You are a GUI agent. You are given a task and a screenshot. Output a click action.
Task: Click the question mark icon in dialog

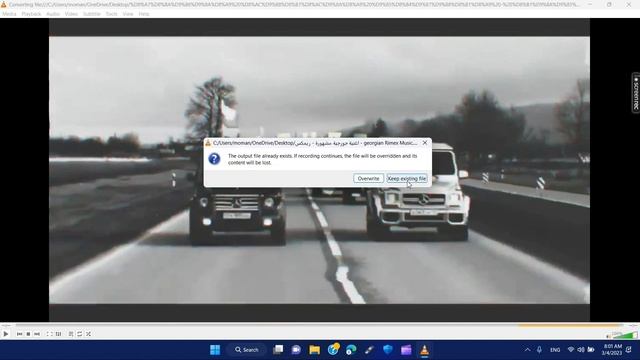[x=214, y=159]
